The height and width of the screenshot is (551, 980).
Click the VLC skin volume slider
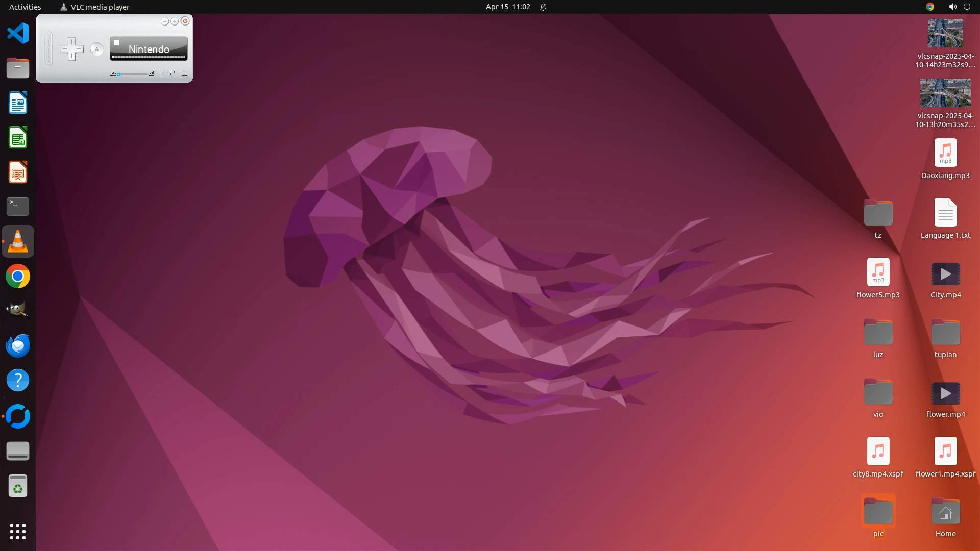[x=132, y=74]
